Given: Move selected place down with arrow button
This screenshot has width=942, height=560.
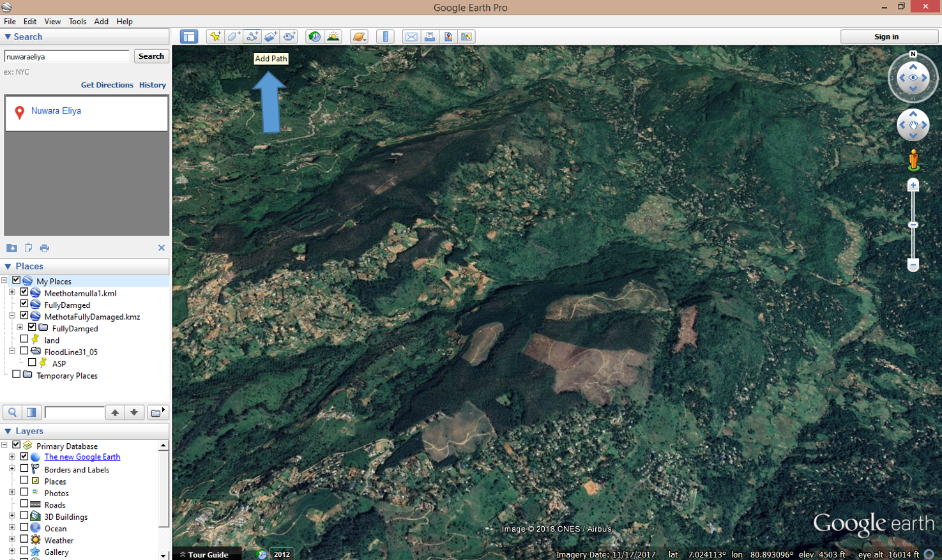Looking at the screenshot, I should pyautogui.click(x=134, y=412).
